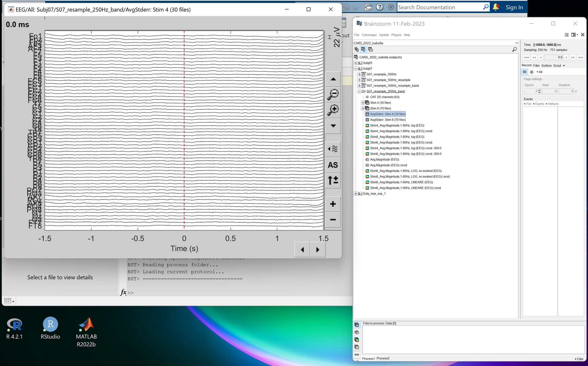Expand the Subj05 node
This screenshot has height=366, width=588.
(x=356, y=63)
